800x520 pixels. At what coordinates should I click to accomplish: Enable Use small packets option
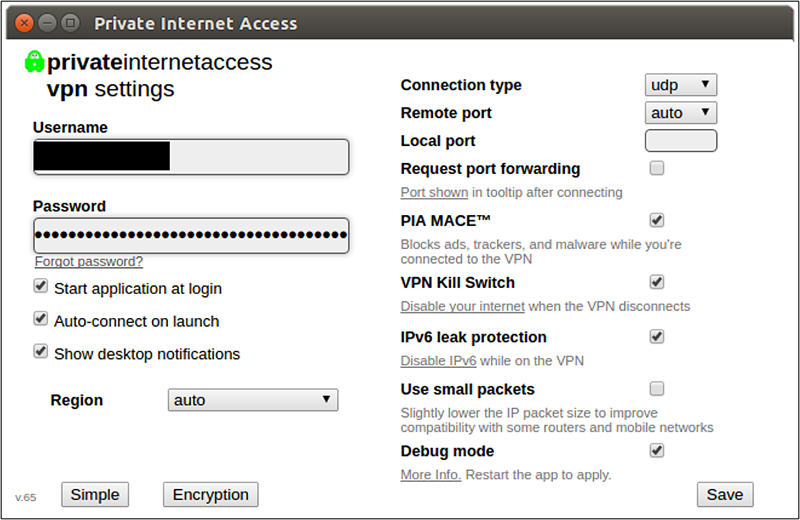coord(657,389)
